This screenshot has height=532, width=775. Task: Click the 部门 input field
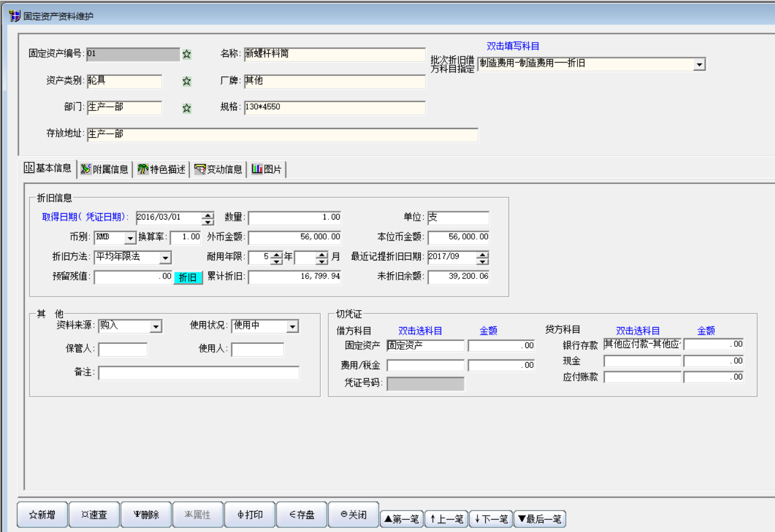pyautogui.click(x=124, y=108)
